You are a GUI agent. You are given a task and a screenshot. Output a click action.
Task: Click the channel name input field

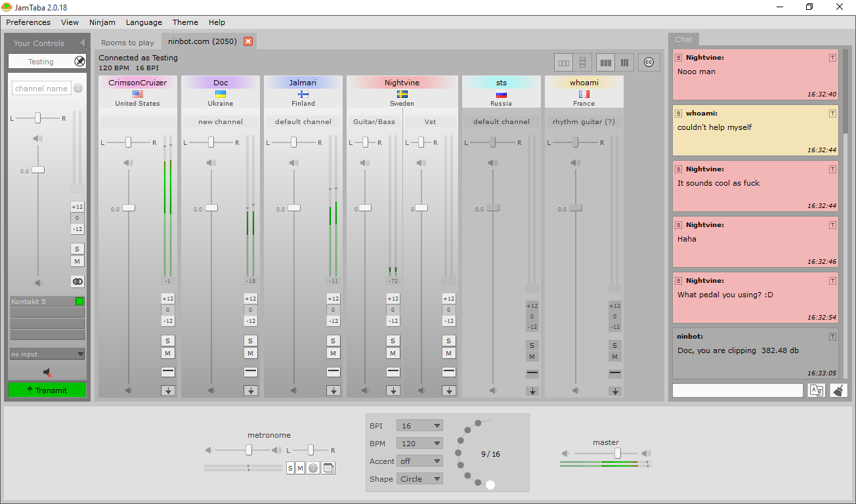(x=41, y=89)
